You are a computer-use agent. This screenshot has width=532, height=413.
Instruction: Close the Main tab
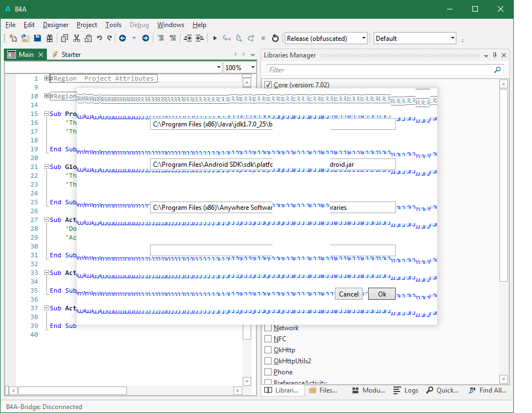[x=41, y=55]
